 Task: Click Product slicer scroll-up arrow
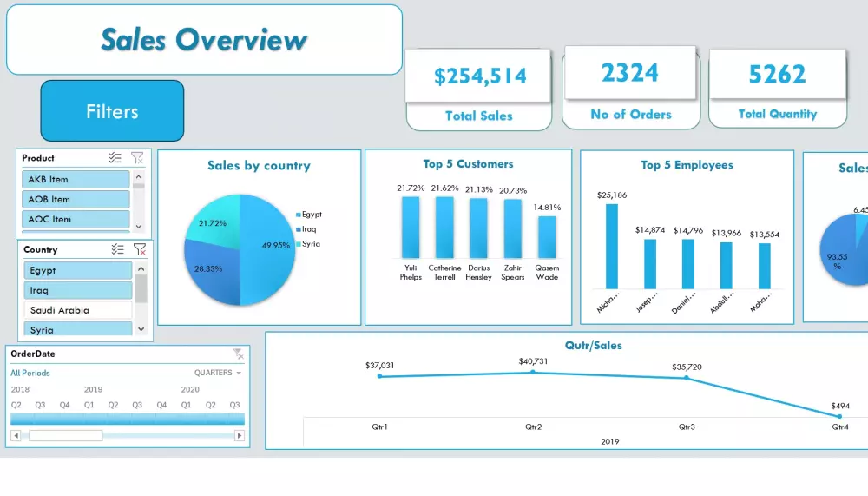tap(138, 177)
